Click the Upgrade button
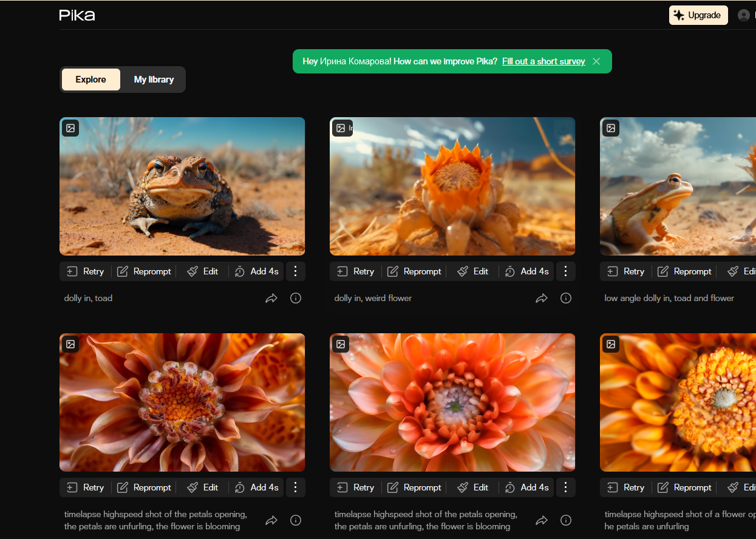 698,15
